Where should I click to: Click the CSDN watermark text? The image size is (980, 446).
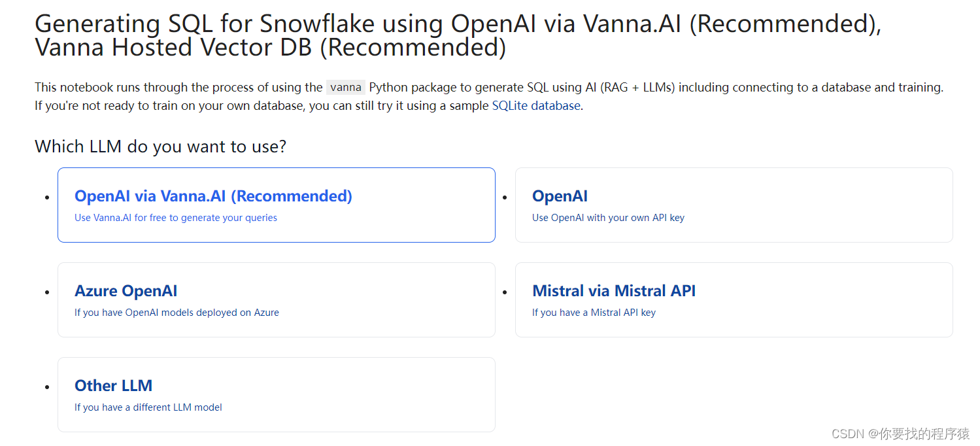tap(900, 434)
